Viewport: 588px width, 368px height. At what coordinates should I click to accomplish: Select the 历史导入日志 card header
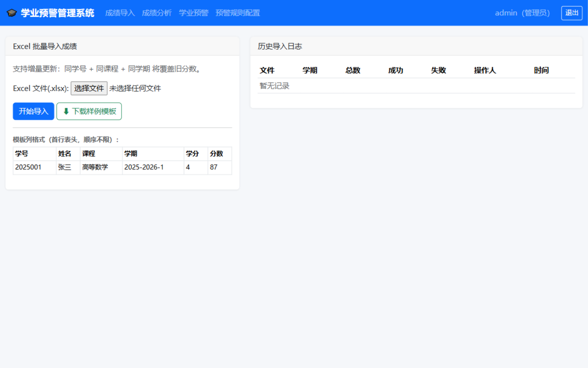(416, 46)
